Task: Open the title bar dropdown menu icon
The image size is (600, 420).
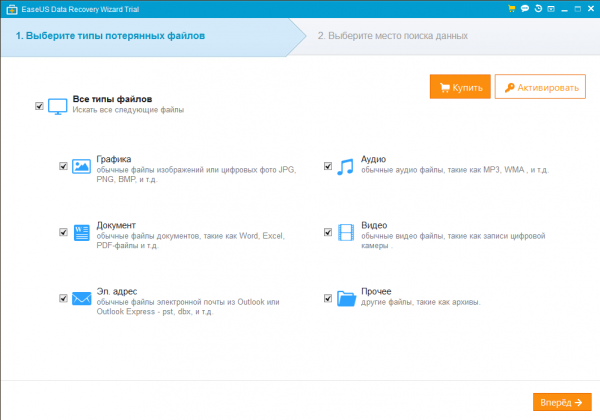Action: [551, 9]
